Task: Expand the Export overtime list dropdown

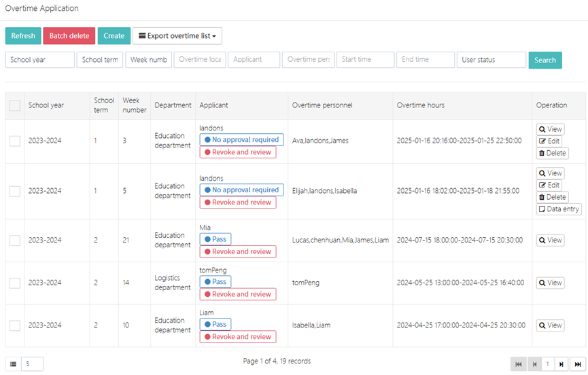Action: pos(177,36)
